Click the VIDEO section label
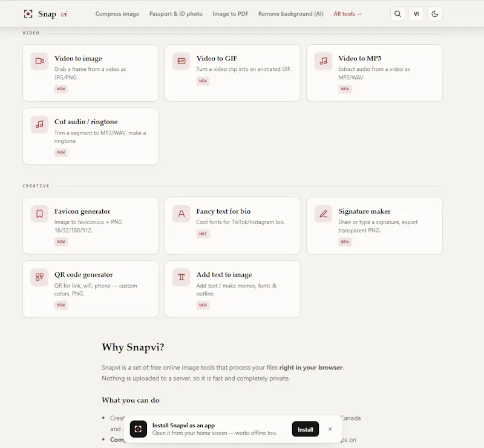Screen dimensions: 484x448 (31, 33)
